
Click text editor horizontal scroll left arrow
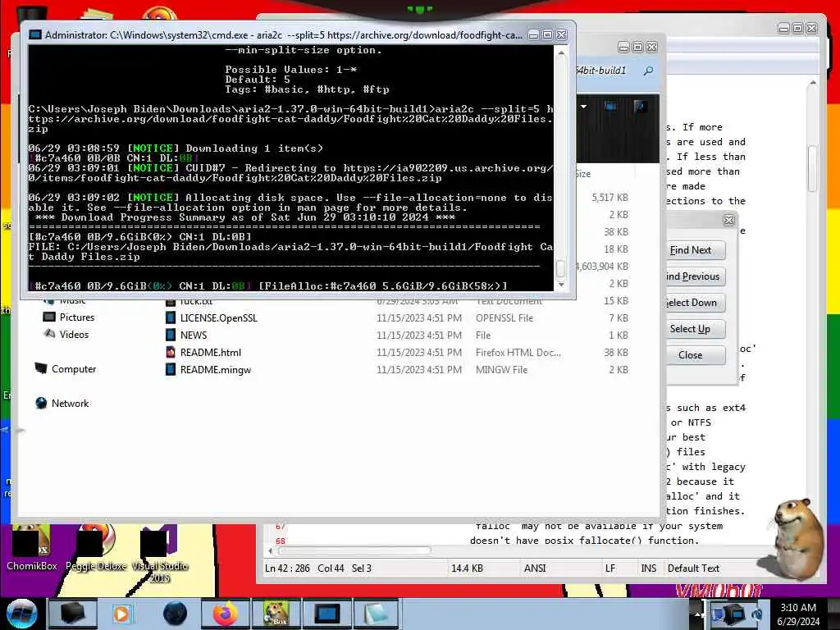pos(270,550)
